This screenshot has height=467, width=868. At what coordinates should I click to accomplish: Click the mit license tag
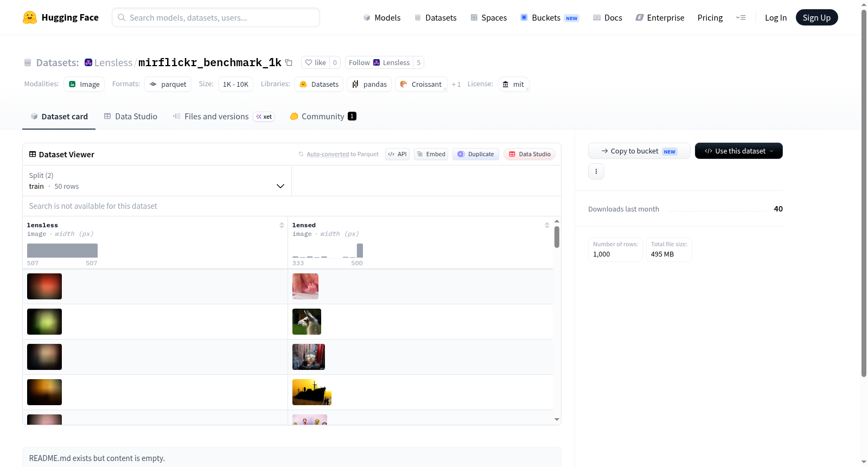tap(513, 84)
